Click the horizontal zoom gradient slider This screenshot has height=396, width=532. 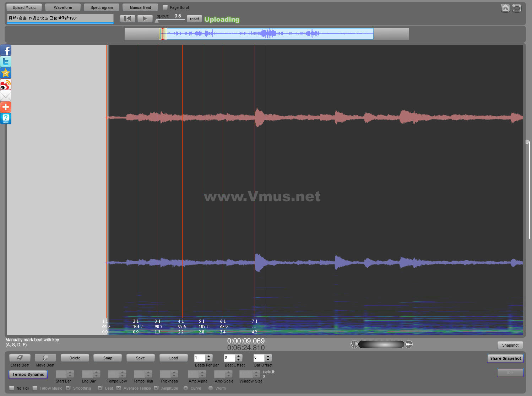381,344
